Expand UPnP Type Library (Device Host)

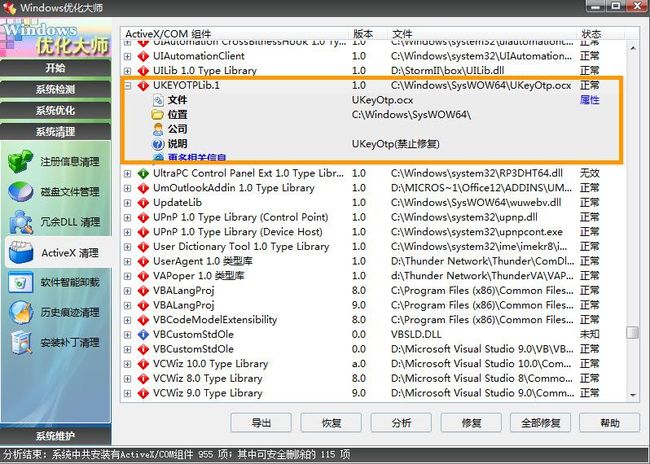click(x=128, y=232)
